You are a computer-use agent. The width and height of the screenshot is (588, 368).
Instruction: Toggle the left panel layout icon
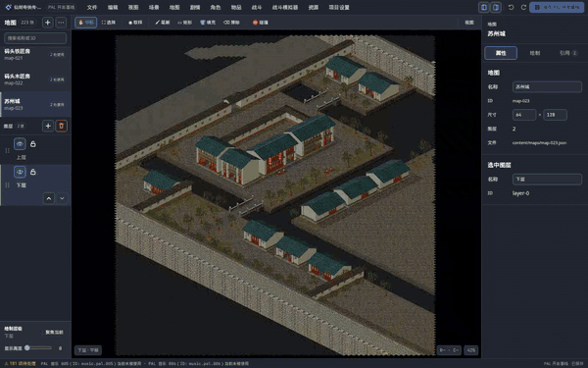484,8
